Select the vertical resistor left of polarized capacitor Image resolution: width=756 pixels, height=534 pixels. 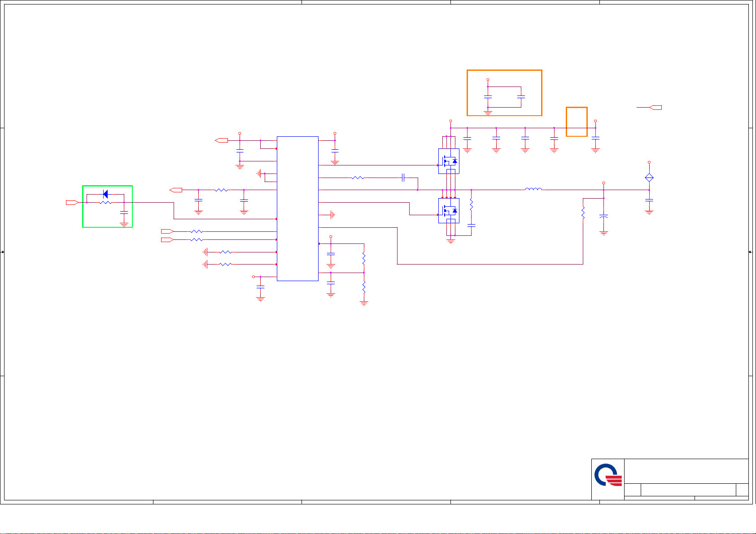pyautogui.click(x=583, y=213)
